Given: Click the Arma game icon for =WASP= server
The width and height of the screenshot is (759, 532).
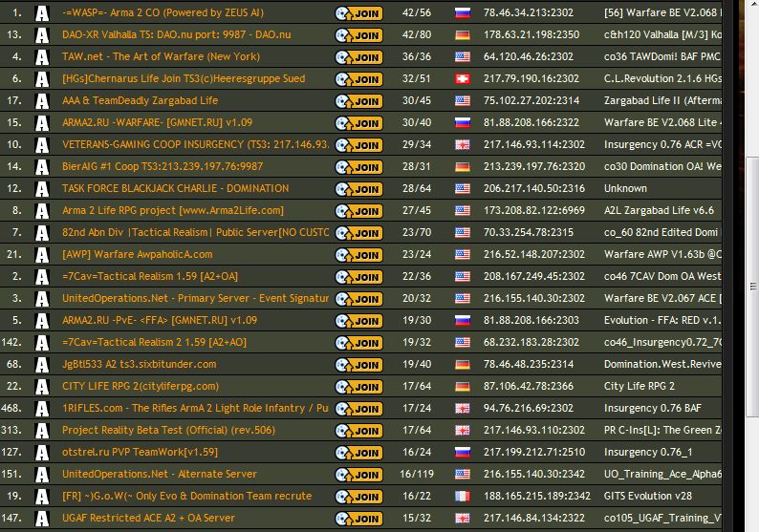Looking at the screenshot, I should pos(42,13).
